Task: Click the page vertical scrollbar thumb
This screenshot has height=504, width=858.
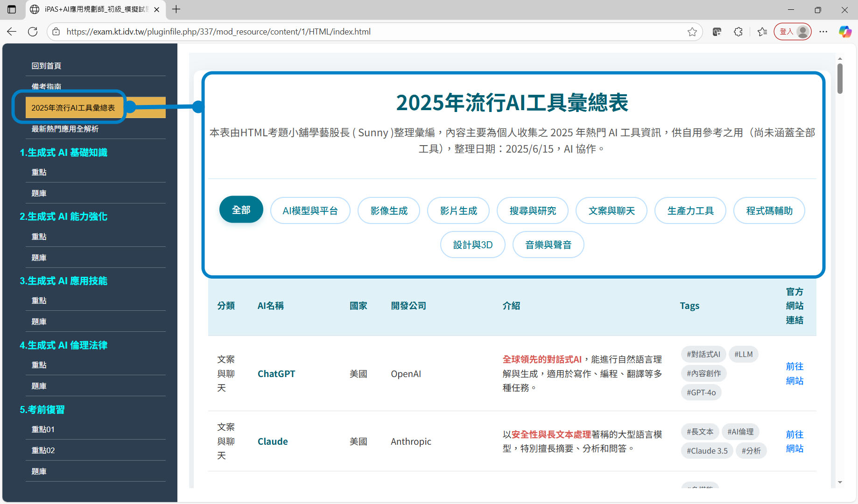Action: (840, 78)
